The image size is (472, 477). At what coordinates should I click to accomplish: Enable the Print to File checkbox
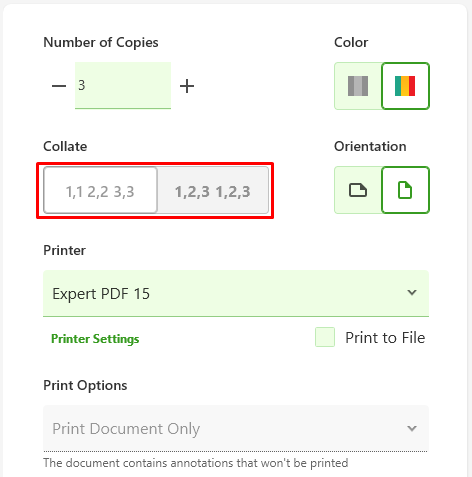point(325,337)
